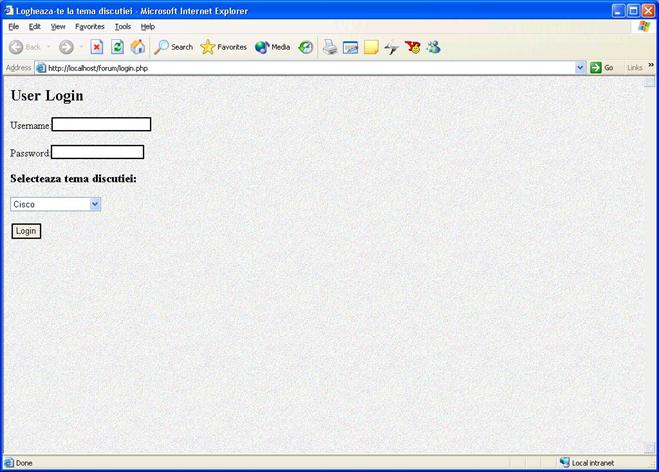This screenshot has height=472, width=659.
Task: Refresh the page with the Refresh icon
Action: (x=117, y=47)
